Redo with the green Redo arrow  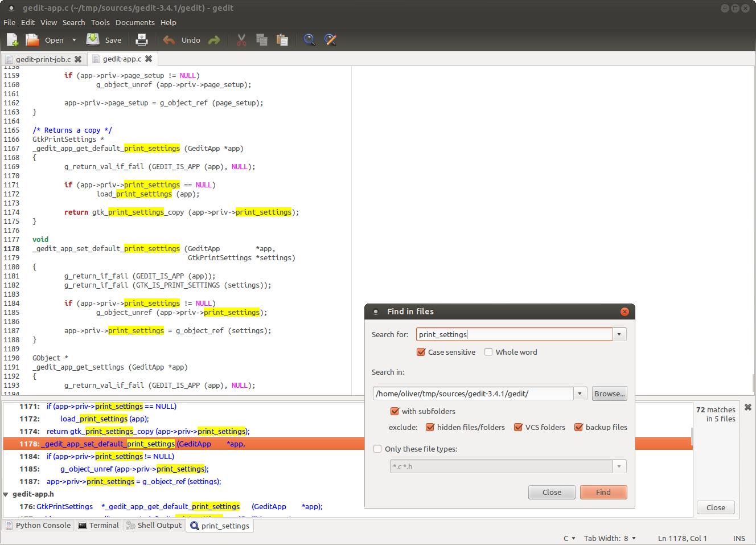(214, 40)
